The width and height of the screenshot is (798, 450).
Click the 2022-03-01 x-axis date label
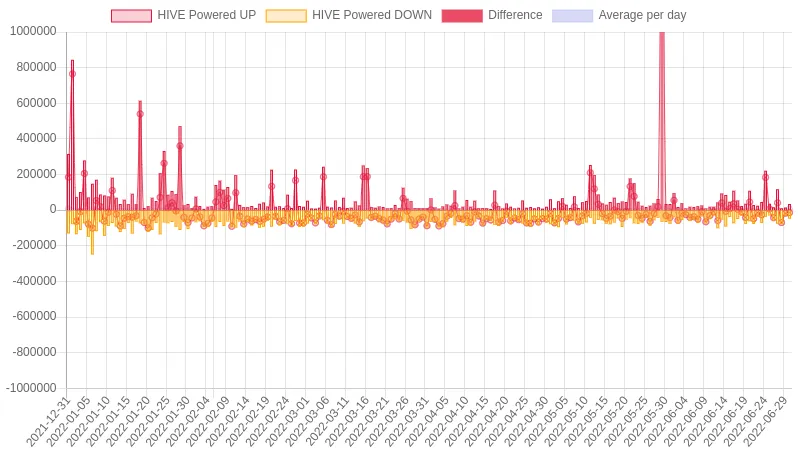click(x=287, y=422)
